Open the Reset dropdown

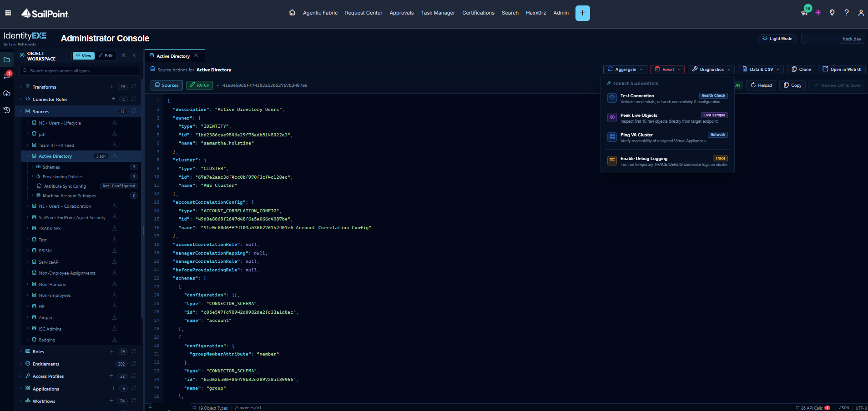[x=667, y=70]
